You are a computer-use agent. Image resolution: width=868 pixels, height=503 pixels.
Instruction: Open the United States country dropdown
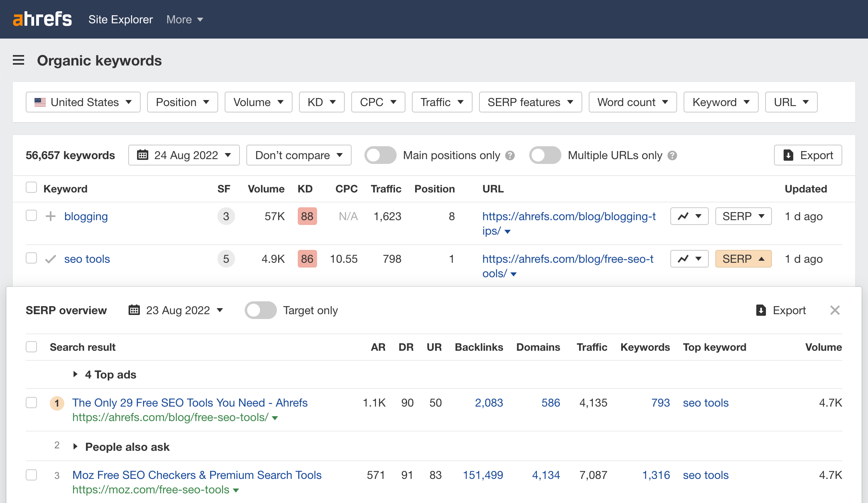click(x=83, y=102)
